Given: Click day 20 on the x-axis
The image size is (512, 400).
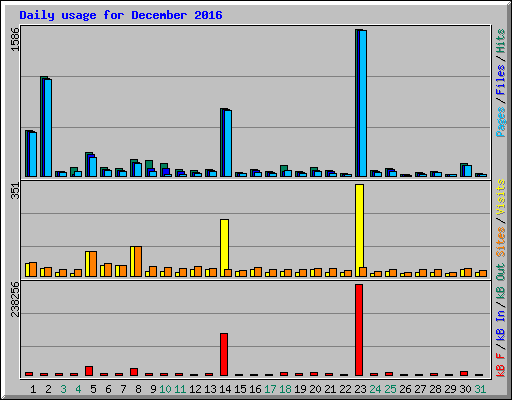Looking at the screenshot, I should (x=315, y=389).
